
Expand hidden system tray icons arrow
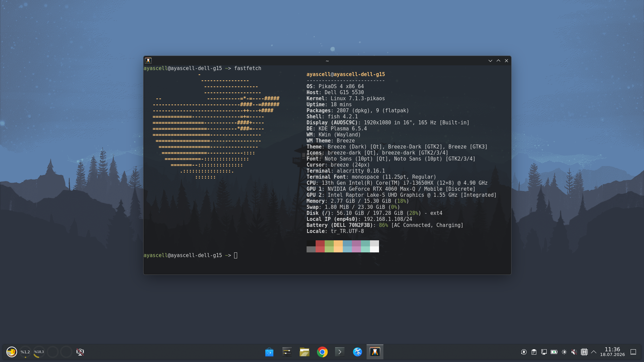click(594, 352)
